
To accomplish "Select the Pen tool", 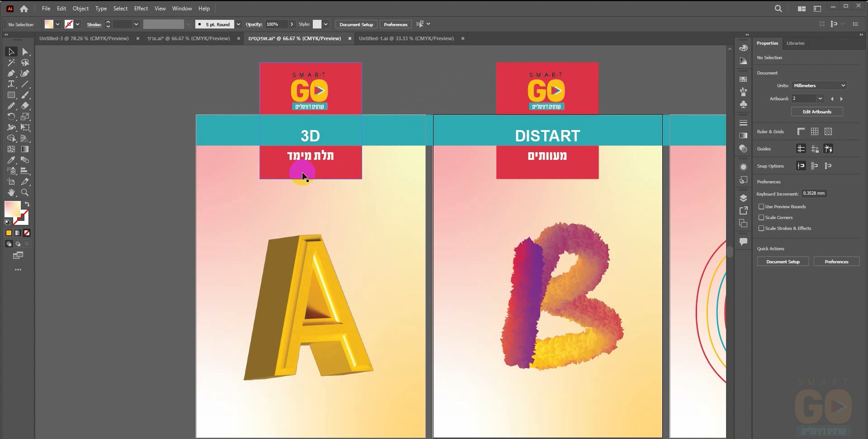I will [11, 74].
